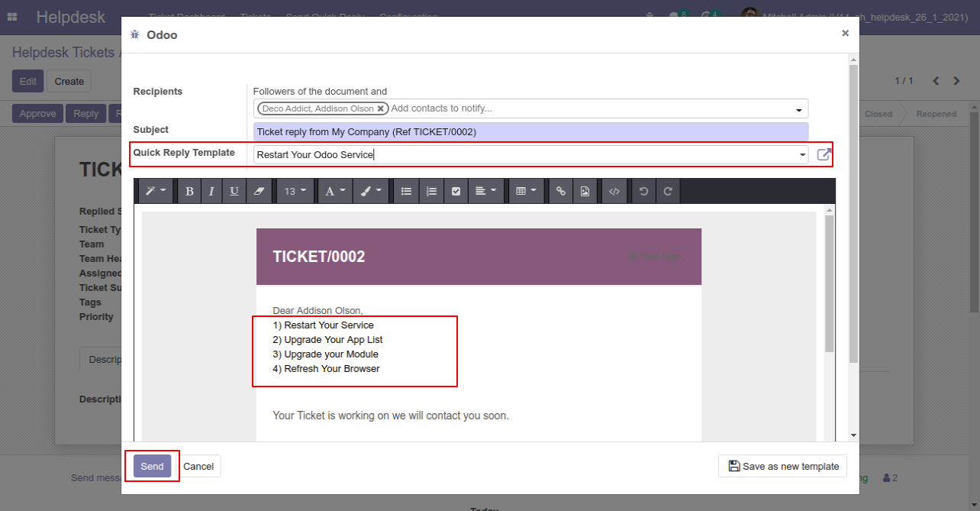Select the Closed status stage
The image size is (980, 511).
pos(878,114)
